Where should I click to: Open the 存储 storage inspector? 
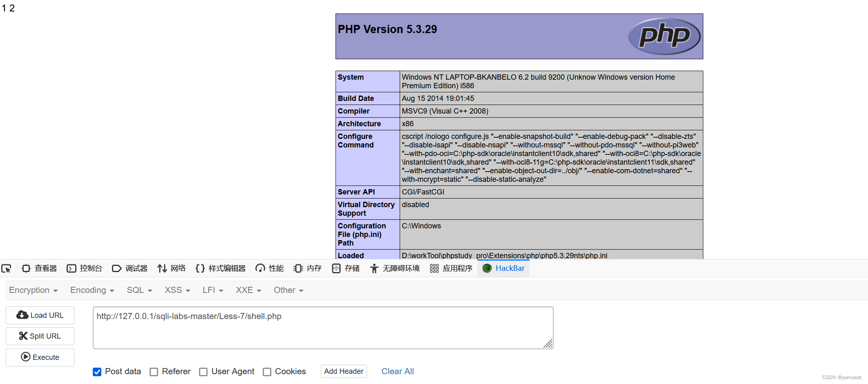point(346,268)
